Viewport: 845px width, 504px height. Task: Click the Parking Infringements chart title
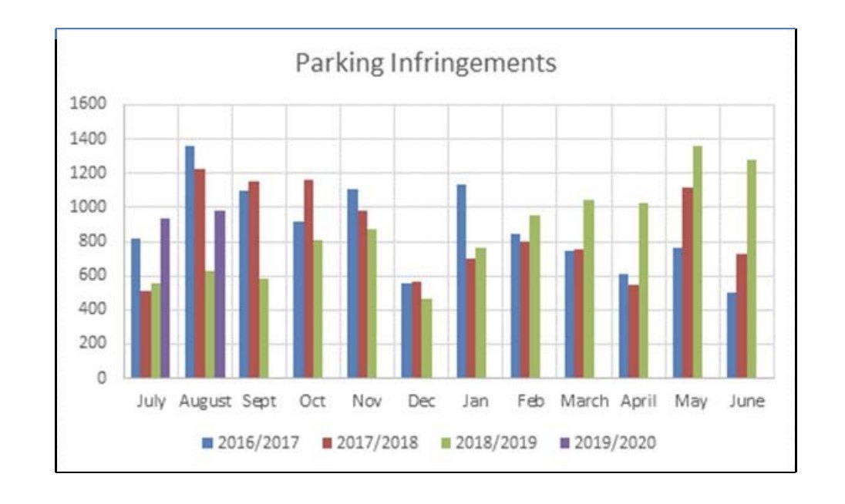426,62
